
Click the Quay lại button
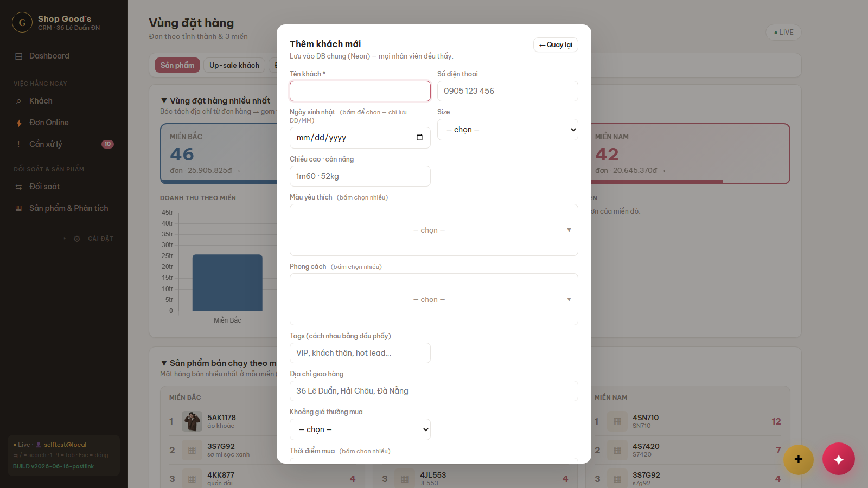pos(556,45)
